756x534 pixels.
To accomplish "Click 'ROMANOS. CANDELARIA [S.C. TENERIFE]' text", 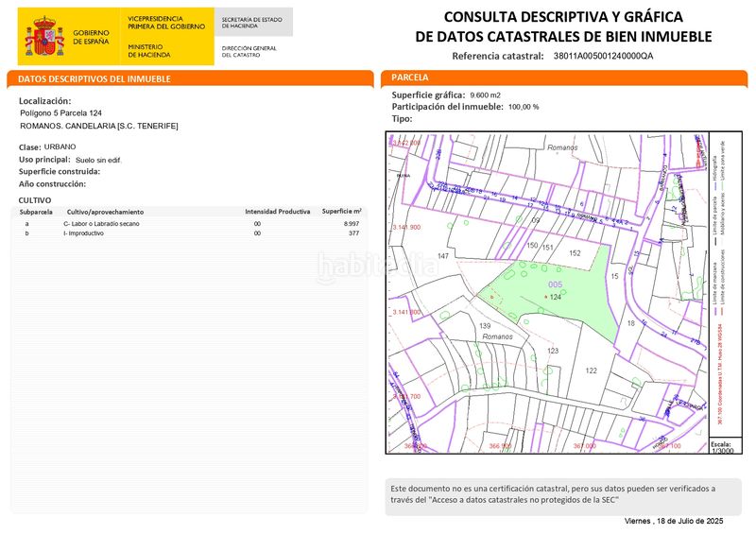I will pos(99,126).
